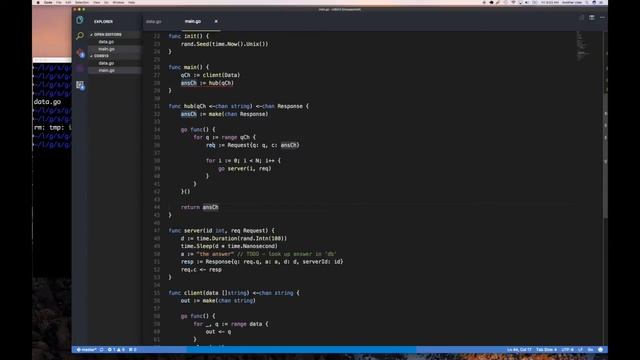This screenshot has height=360, width=640.
Task: Open the Help menu
Action: point(132,2)
